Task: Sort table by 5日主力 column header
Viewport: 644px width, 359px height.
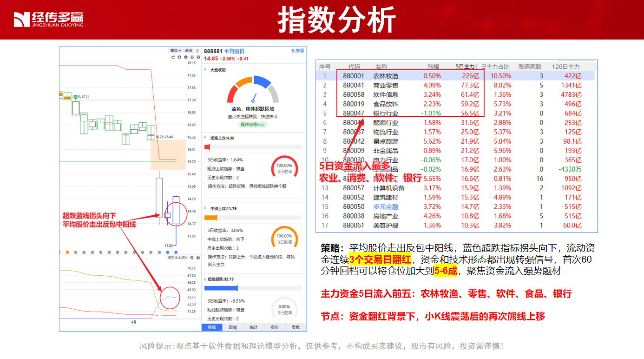Action: pyautogui.click(x=466, y=66)
